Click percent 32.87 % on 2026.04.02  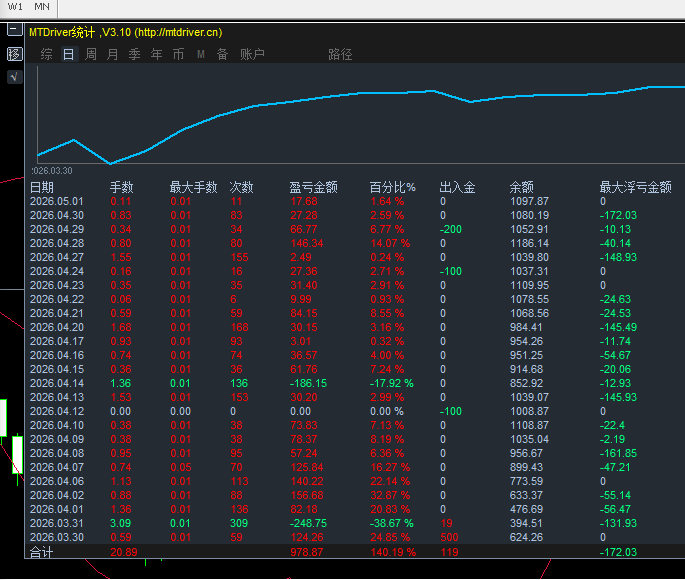click(x=390, y=495)
